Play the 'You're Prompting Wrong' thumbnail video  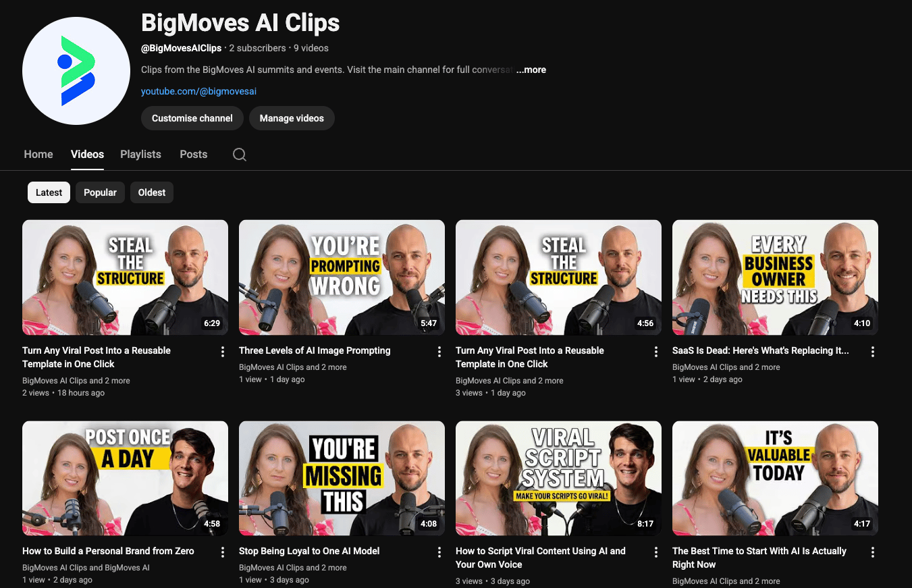[342, 277]
